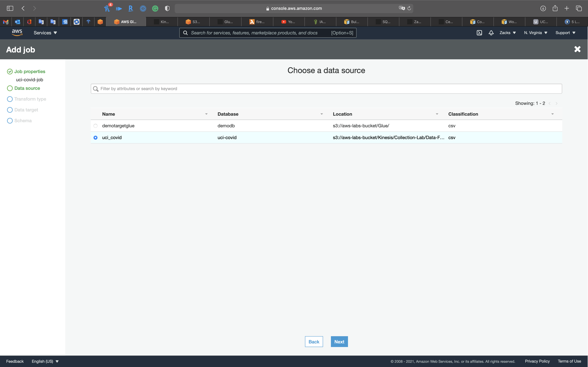Click the Back button
Viewport: 588px width, 367px height.
(314, 341)
